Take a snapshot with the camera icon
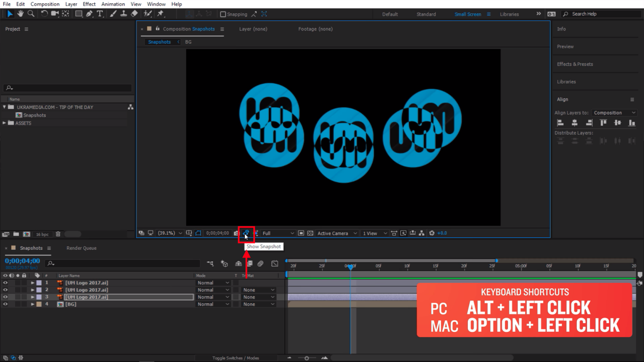Image resolution: width=644 pixels, height=362 pixels. 236,233
